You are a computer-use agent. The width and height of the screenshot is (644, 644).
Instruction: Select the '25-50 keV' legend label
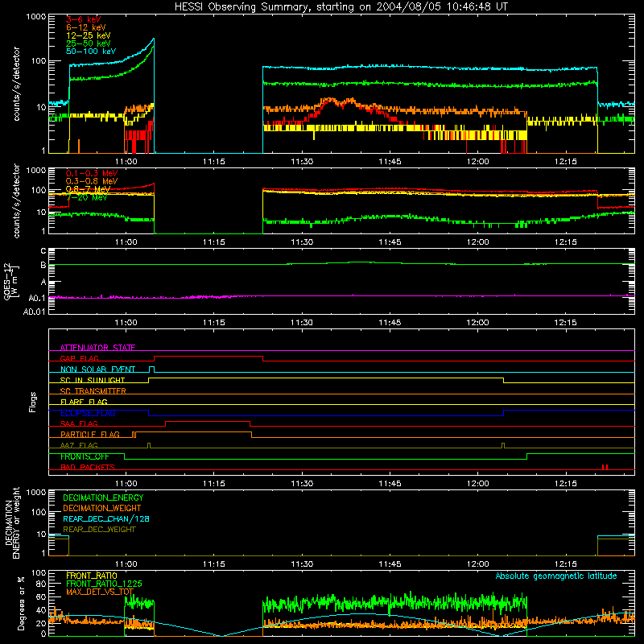coord(89,43)
